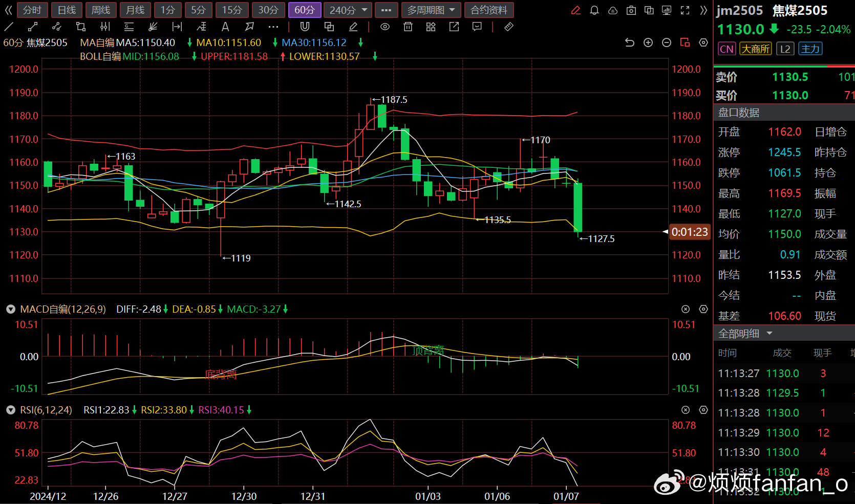Undo the last chart action
855x504 pixels.
630,42
